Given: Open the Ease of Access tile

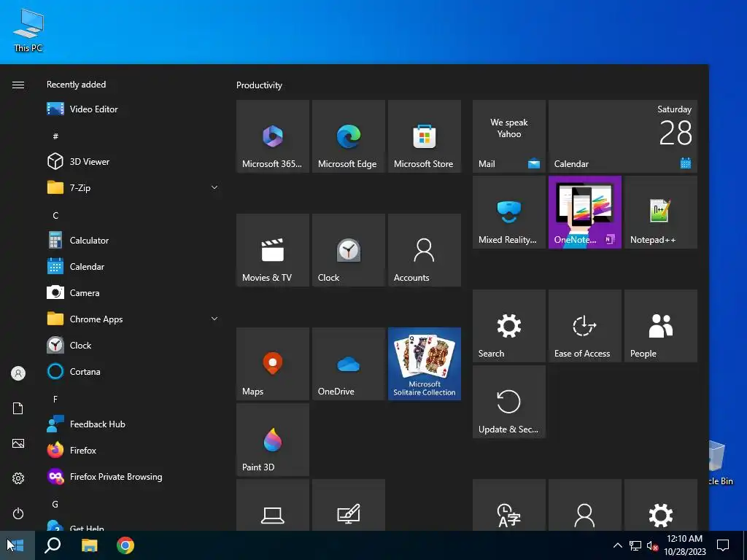Looking at the screenshot, I should pyautogui.click(x=584, y=326).
